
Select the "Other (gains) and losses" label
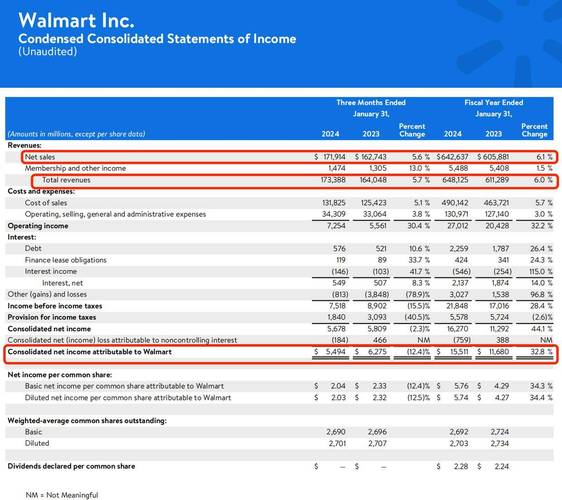pyautogui.click(x=47, y=294)
